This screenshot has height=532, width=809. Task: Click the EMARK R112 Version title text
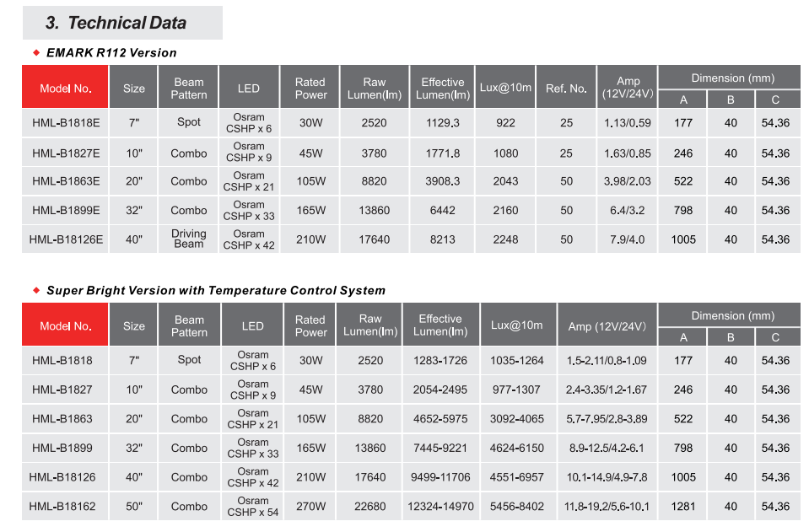(111, 52)
